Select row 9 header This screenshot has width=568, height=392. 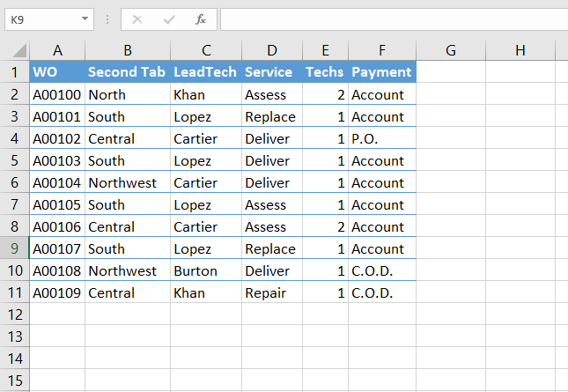click(x=14, y=248)
